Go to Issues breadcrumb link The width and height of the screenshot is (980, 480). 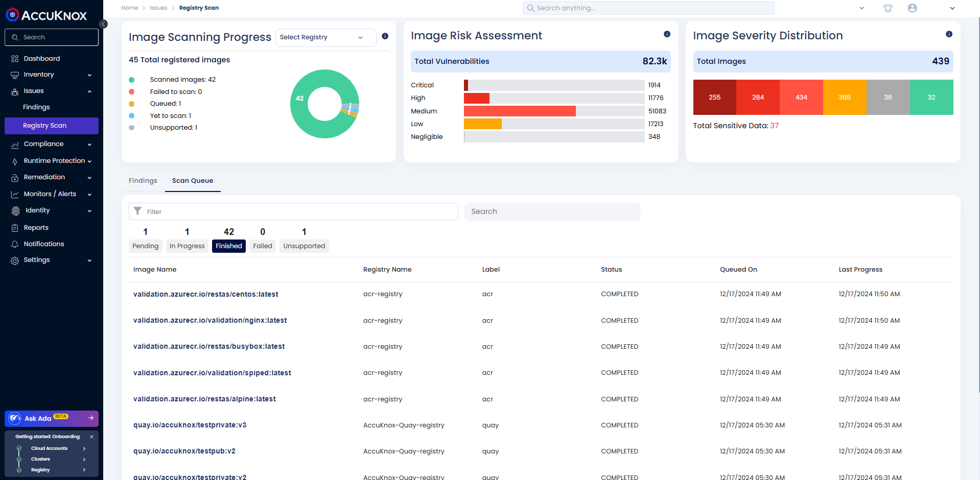[x=158, y=8]
